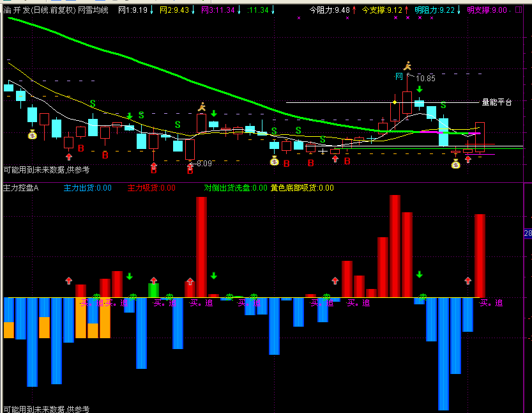Click 可能用到未来数据 note in the price chart
532x413 pixels.
(x=47, y=170)
